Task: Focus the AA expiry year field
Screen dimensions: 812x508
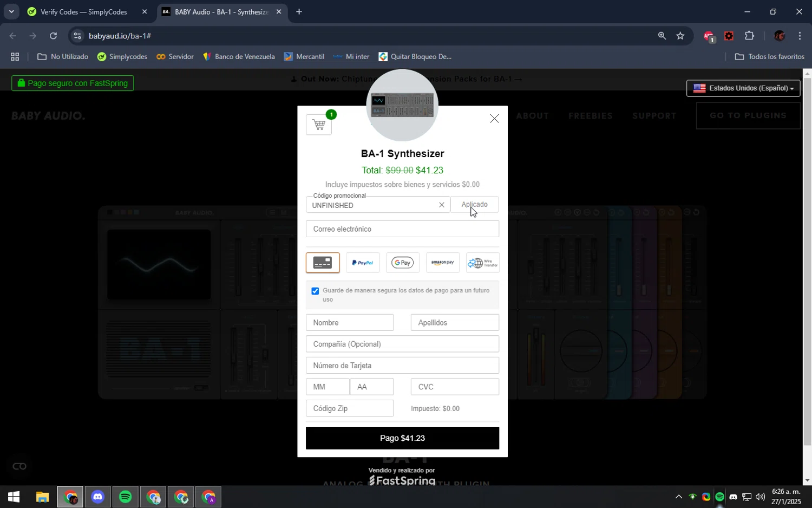Action: click(x=372, y=387)
